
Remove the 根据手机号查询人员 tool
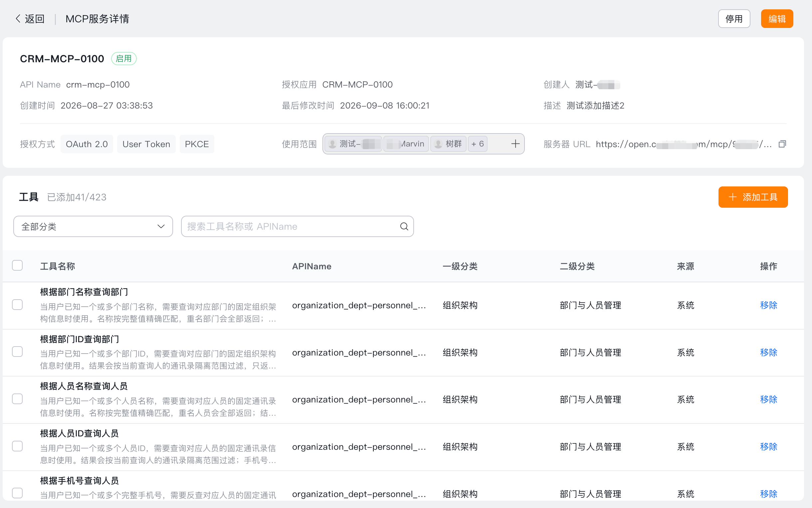(769, 494)
